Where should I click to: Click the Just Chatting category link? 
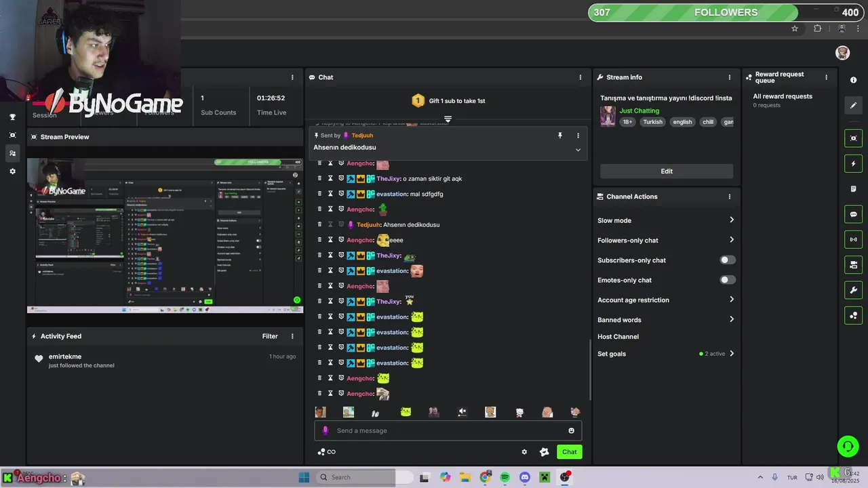point(639,110)
